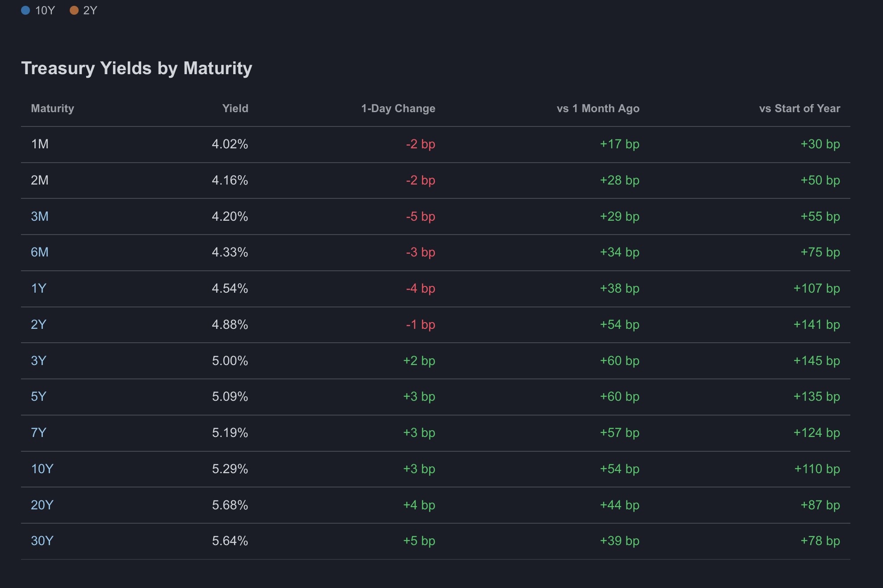Click the 5.00% yield value
This screenshot has height=588, width=883.
point(230,361)
